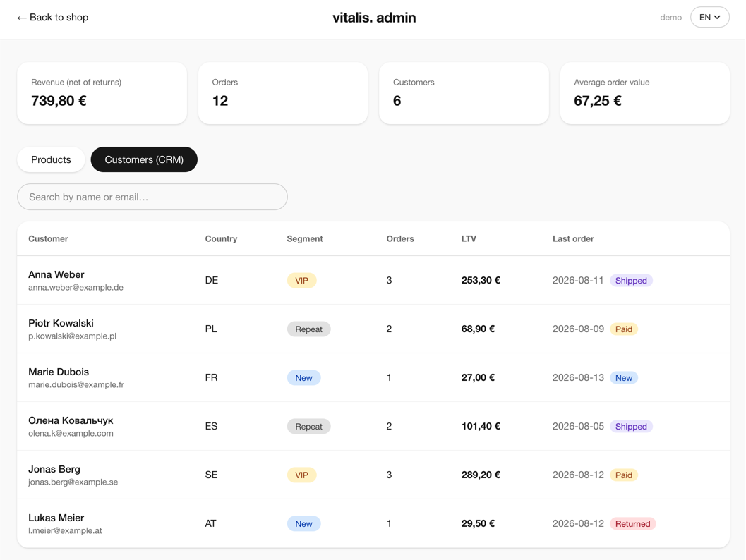Sort by the LTV column header
This screenshot has width=746, height=560.
[469, 238]
